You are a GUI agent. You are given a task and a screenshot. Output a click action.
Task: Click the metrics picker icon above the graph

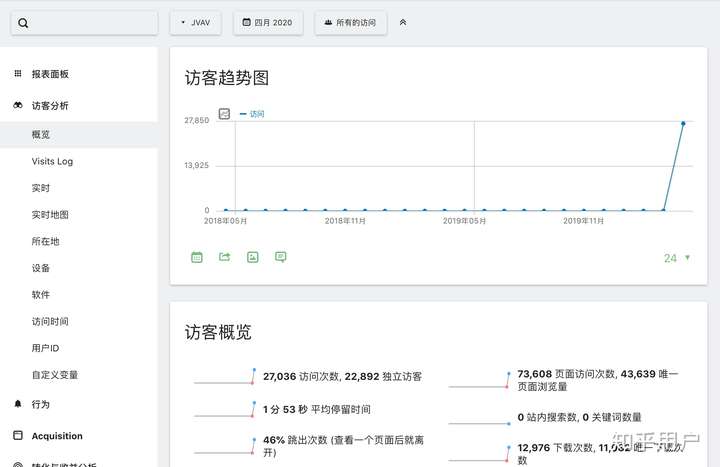[224, 113]
